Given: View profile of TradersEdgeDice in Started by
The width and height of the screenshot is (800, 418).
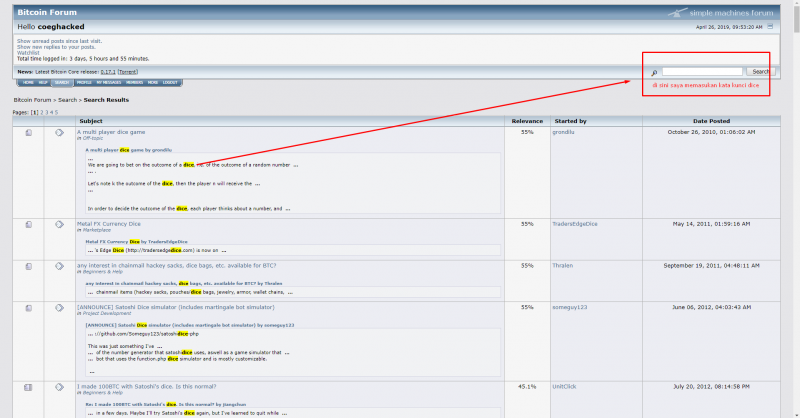Looking at the screenshot, I should [x=575, y=224].
